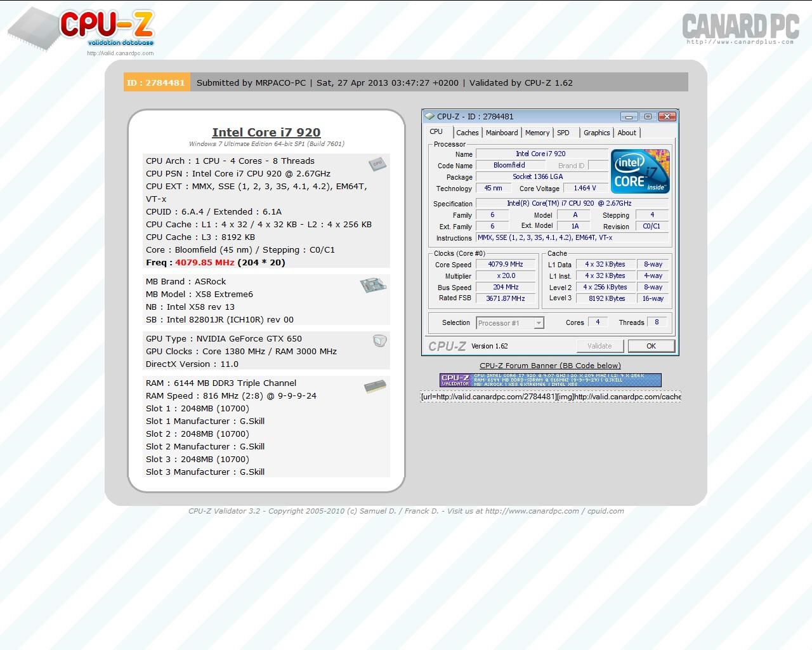
Task: Click the Core Voltage 1.464 V field
Action: pyautogui.click(x=585, y=189)
